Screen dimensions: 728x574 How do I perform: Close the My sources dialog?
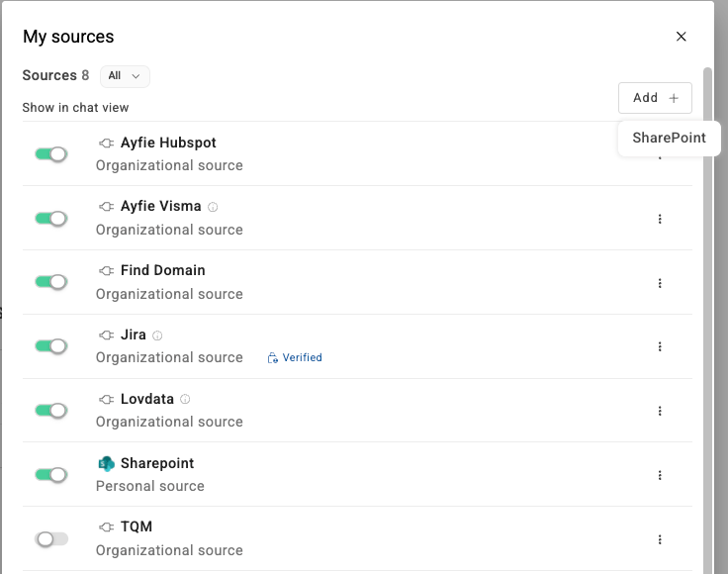[681, 37]
